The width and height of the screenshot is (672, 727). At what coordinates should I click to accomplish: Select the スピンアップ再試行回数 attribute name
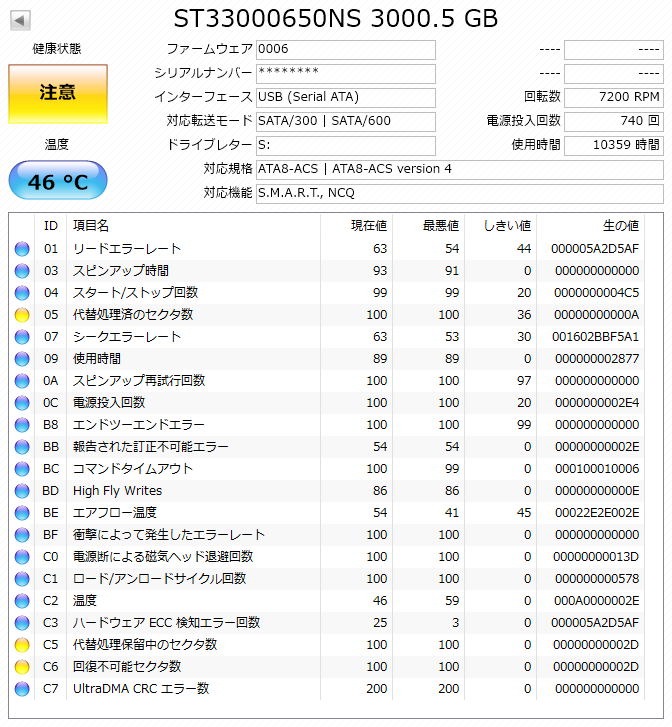click(139, 381)
